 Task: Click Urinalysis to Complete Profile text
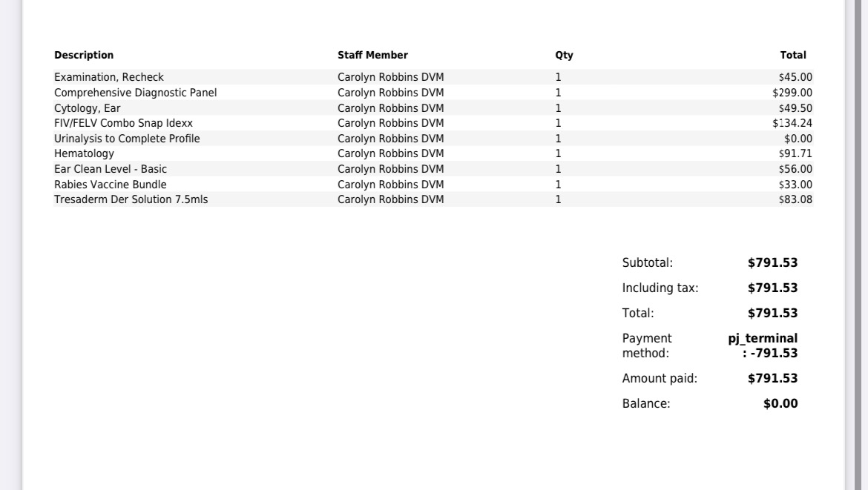[127, 139]
